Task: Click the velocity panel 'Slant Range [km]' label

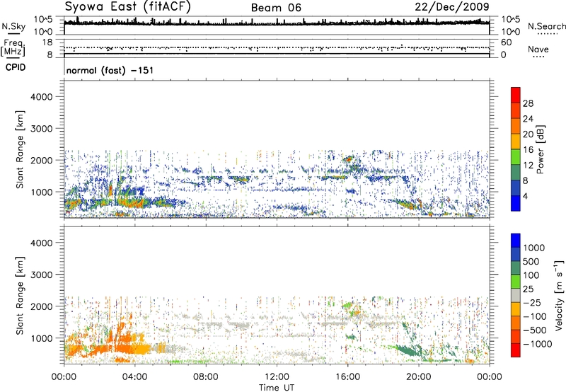Action: 20,296
